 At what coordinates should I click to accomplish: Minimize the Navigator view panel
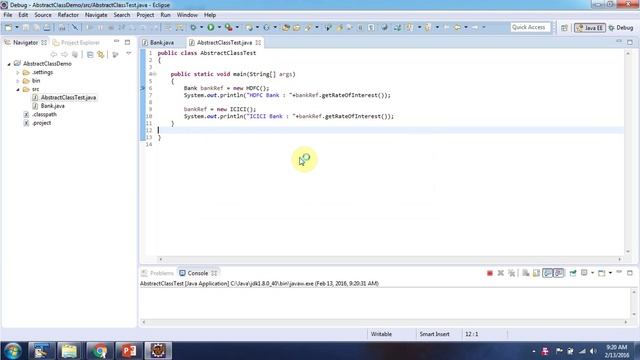coord(116,42)
